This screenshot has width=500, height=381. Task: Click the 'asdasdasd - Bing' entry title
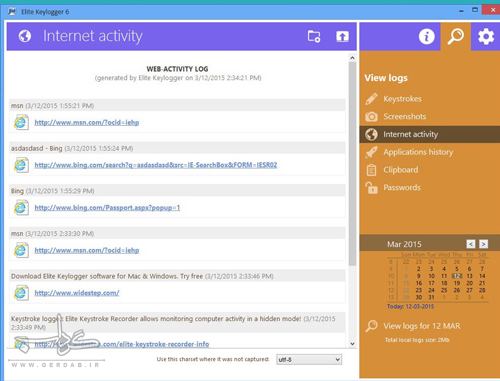(x=37, y=148)
